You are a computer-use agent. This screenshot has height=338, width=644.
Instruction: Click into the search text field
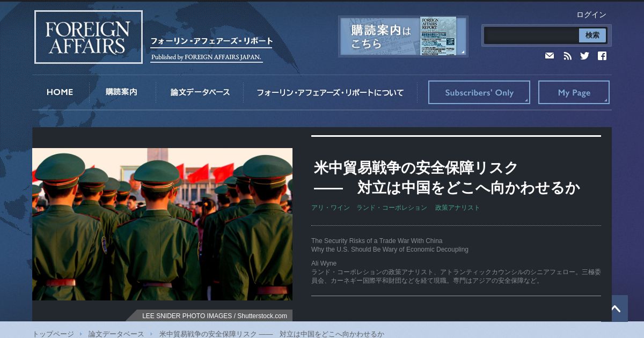(531, 35)
